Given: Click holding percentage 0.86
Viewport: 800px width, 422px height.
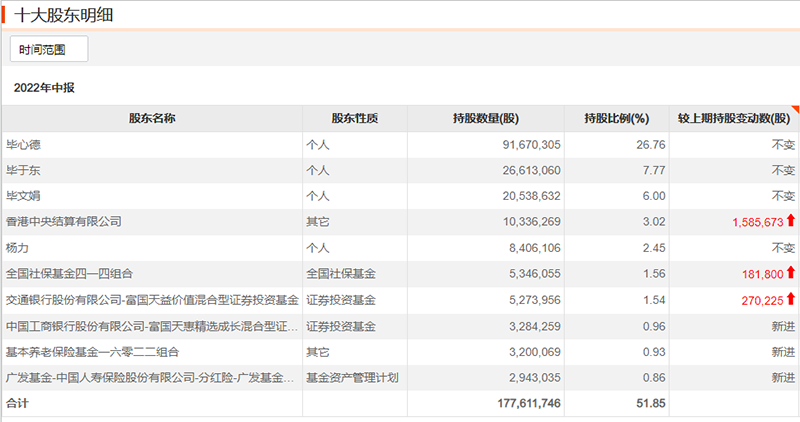Looking at the screenshot, I should 654,378.
